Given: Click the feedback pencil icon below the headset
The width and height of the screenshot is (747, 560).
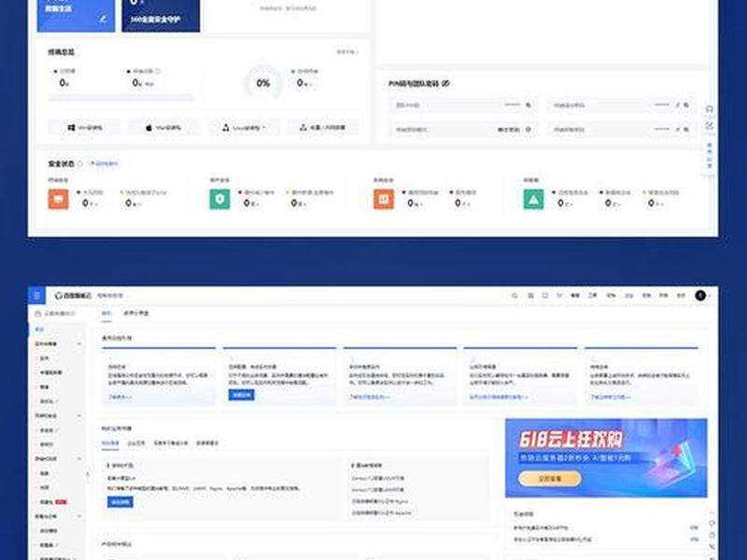Looking at the screenshot, I should (709, 126).
